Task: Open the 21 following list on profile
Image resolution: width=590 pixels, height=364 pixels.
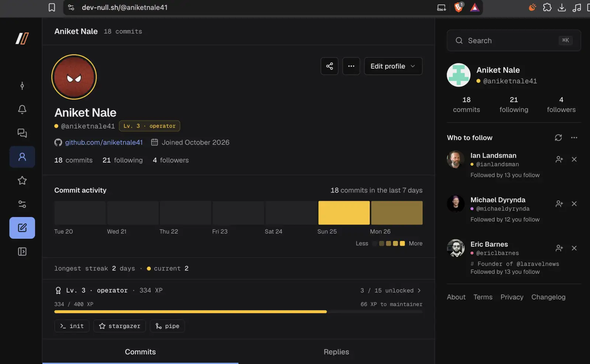Action: pos(122,160)
